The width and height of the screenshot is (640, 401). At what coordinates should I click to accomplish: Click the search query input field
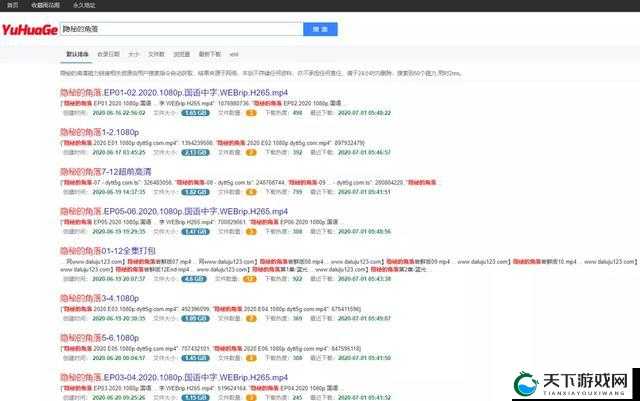(x=182, y=29)
